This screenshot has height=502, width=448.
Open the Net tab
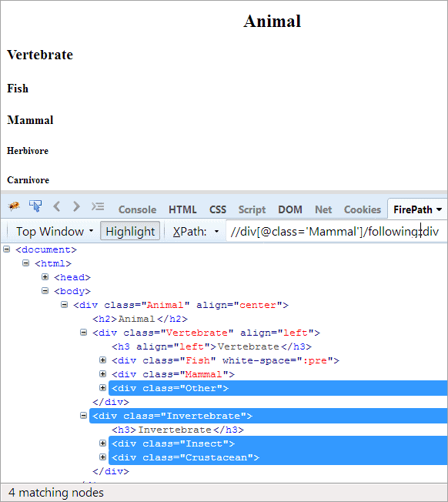(323, 209)
